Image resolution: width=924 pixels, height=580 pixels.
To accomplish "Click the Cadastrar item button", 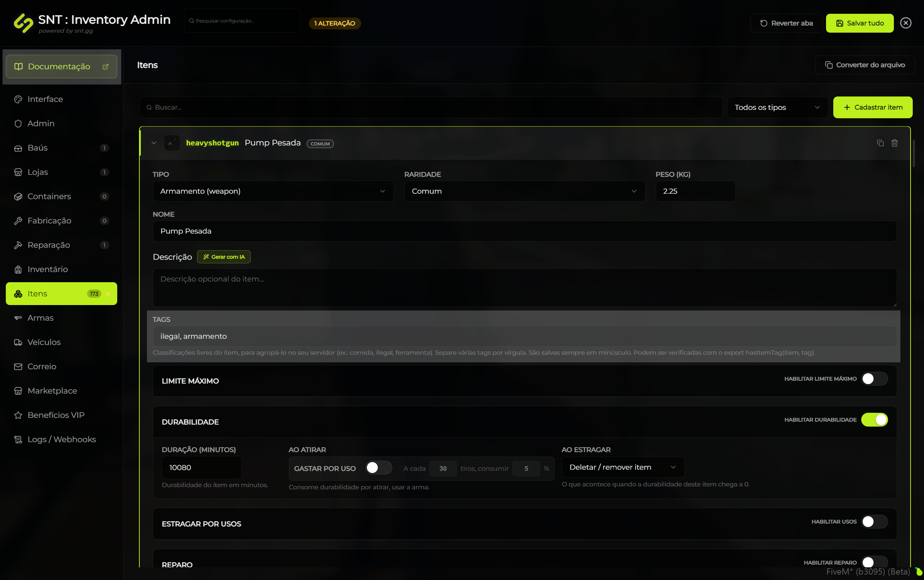I will pos(872,107).
